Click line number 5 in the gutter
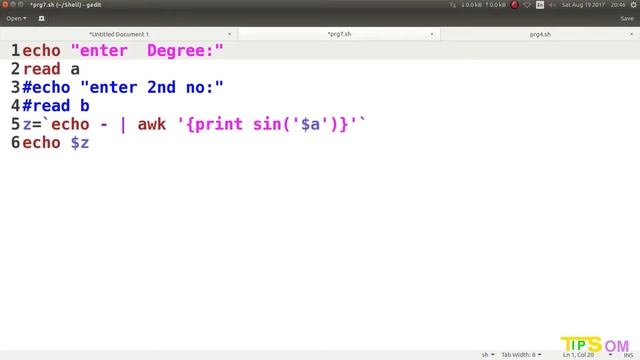640x360 pixels. (x=15, y=124)
